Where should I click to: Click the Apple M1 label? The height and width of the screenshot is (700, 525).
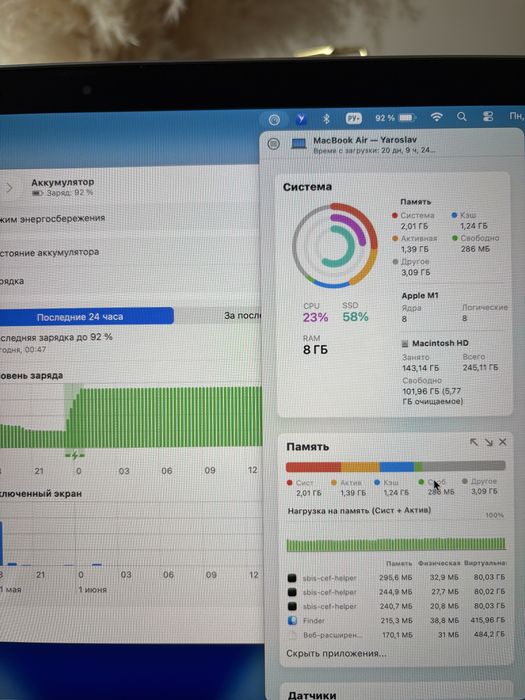click(x=420, y=296)
